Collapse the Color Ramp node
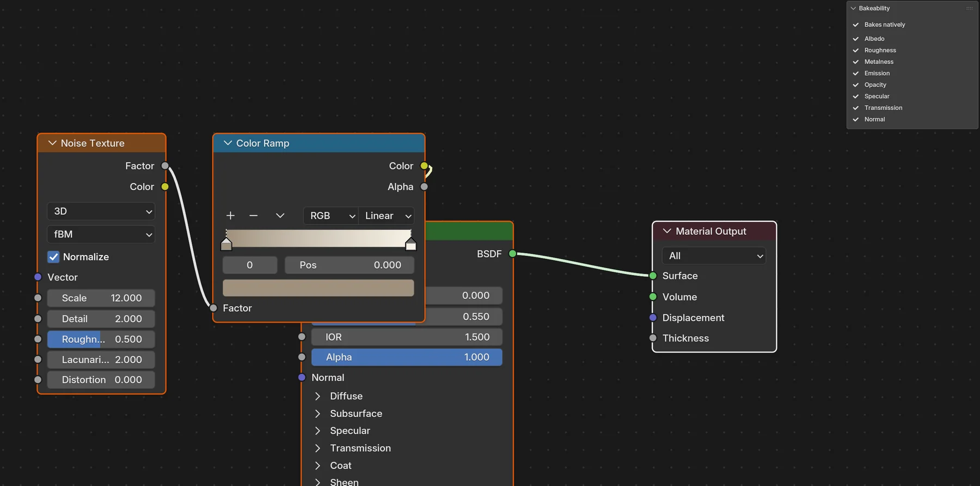The image size is (980, 486). pyautogui.click(x=228, y=143)
